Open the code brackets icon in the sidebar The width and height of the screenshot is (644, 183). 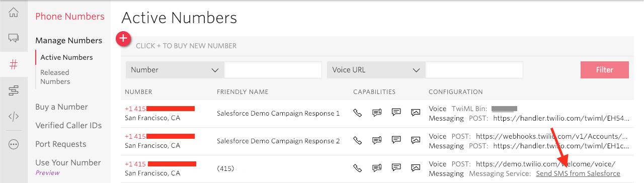[x=14, y=117]
